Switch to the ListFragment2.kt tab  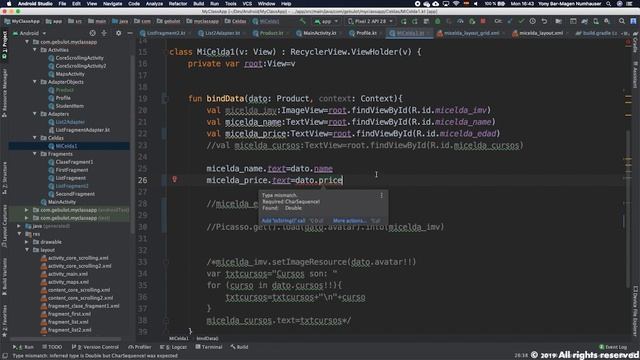[166, 33]
